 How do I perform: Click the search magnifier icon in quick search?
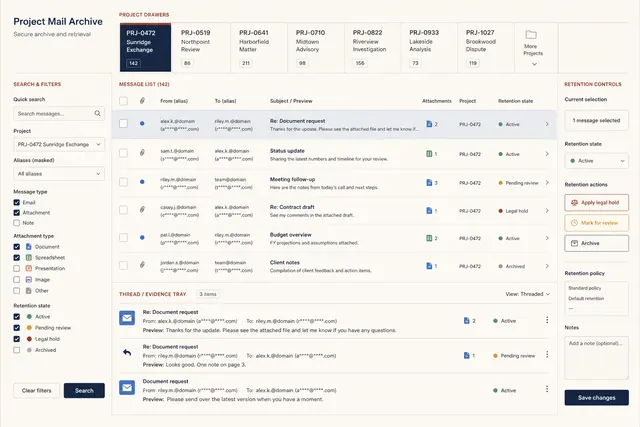click(x=98, y=113)
